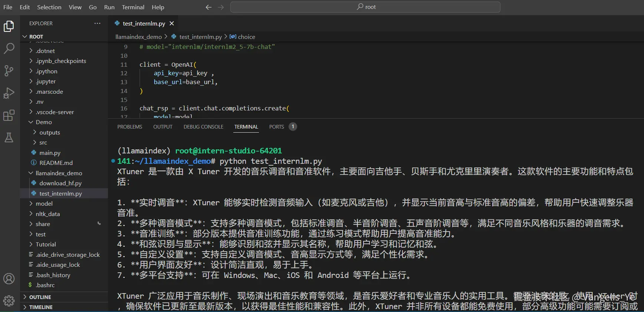The image size is (644, 312).
Task: Open the Go menu
Action: (93, 7)
